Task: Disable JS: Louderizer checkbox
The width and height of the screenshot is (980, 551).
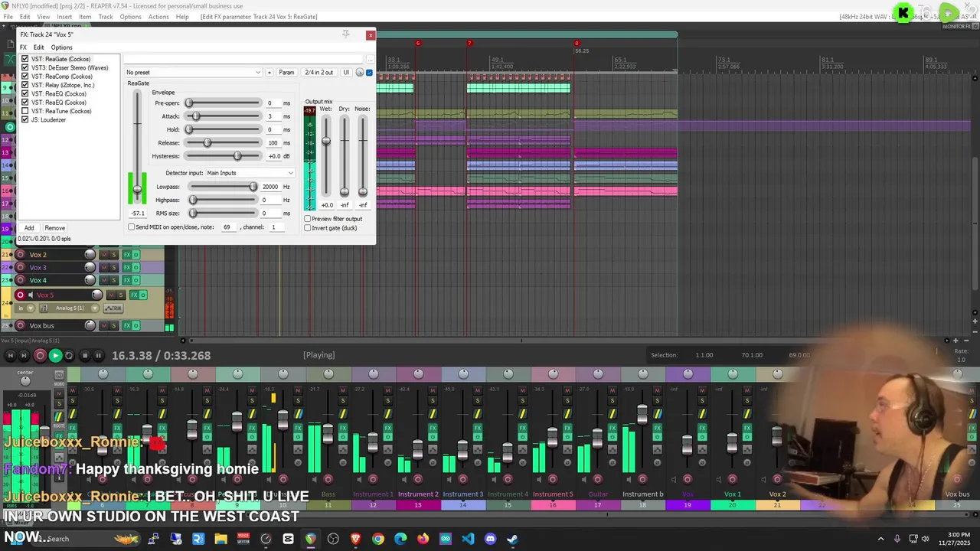Action: (x=25, y=119)
